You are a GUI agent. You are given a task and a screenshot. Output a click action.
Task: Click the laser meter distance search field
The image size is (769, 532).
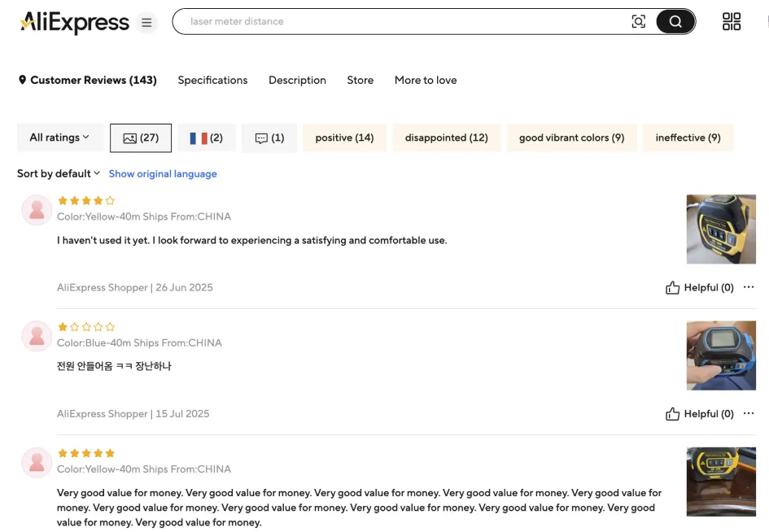(x=399, y=22)
